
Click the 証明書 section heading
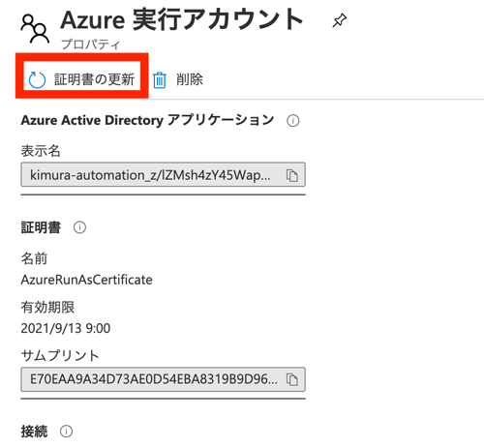point(41,227)
